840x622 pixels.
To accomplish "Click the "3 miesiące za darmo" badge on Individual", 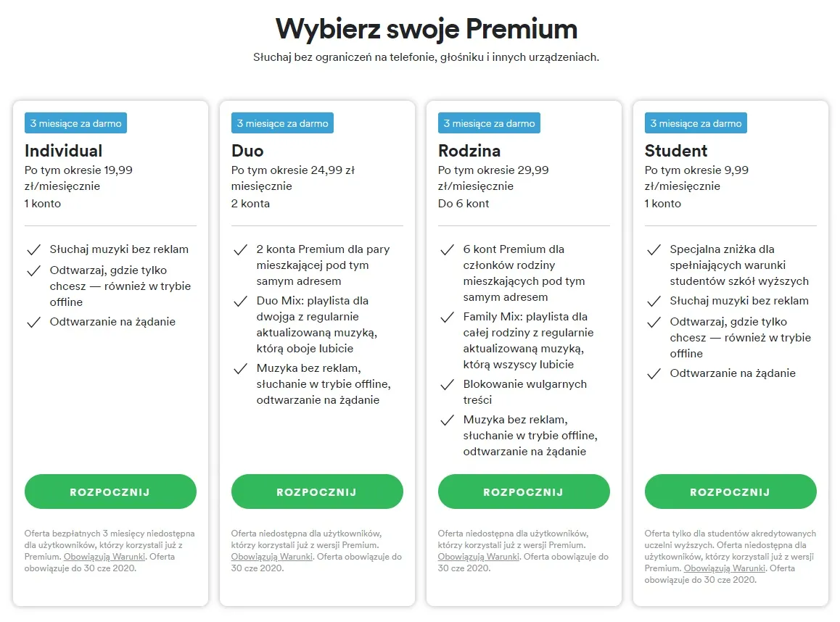I will [x=75, y=123].
